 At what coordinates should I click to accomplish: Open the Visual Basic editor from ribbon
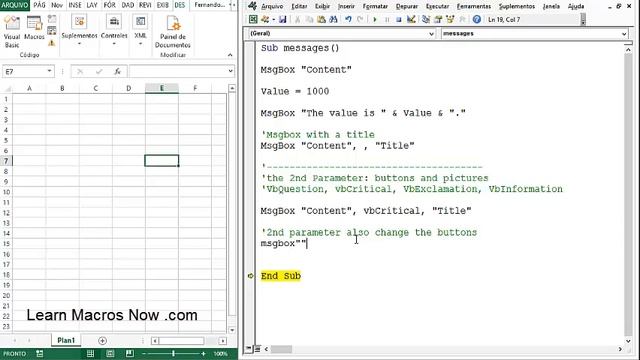(x=12, y=32)
